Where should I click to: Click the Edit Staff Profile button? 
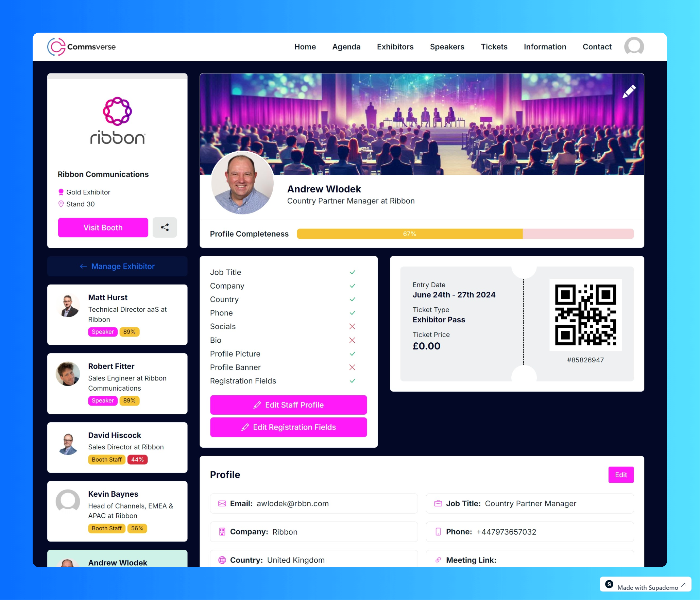[288, 405]
